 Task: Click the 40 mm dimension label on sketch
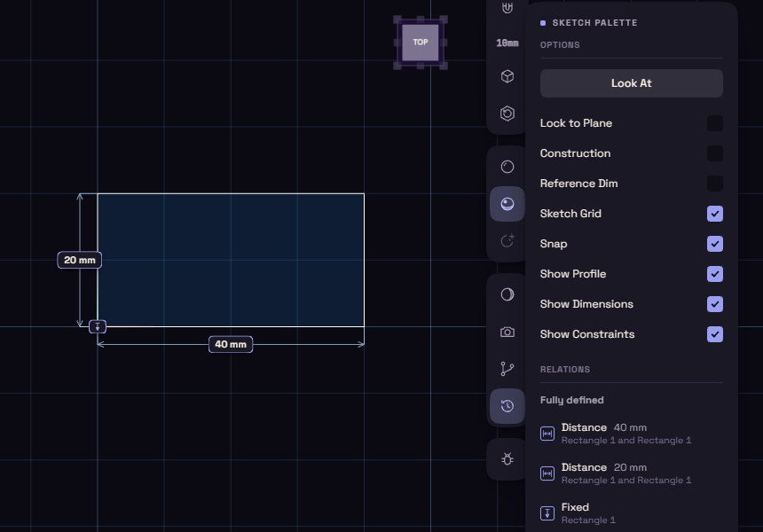pos(231,344)
